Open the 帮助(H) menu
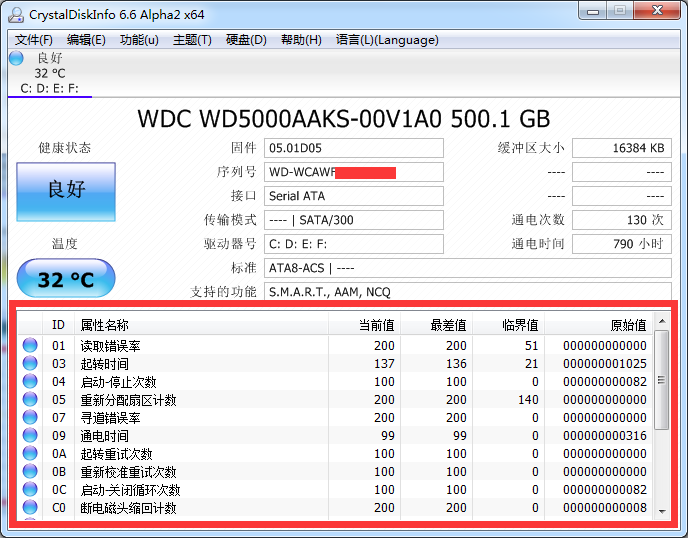This screenshot has height=538, width=688. [x=301, y=40]
